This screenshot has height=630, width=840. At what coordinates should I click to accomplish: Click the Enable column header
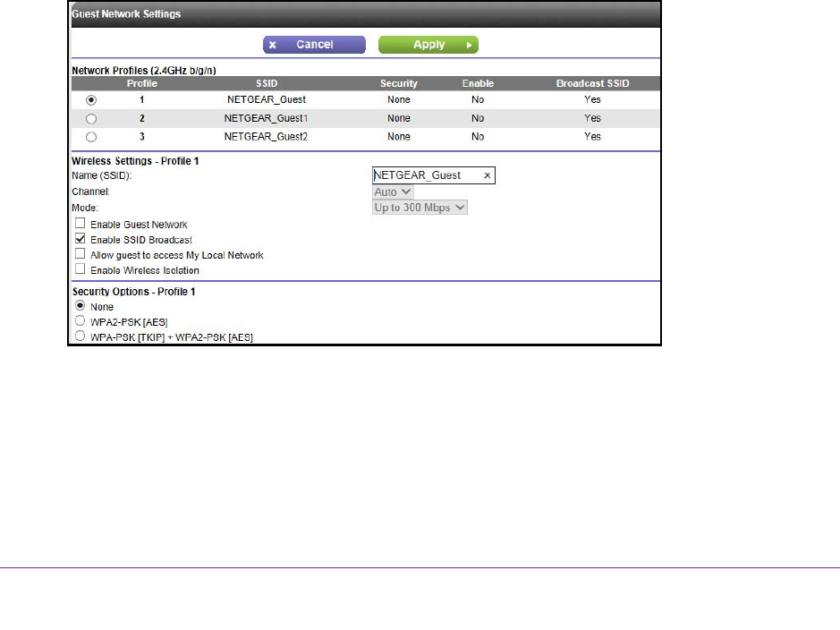tap(478, 83)
